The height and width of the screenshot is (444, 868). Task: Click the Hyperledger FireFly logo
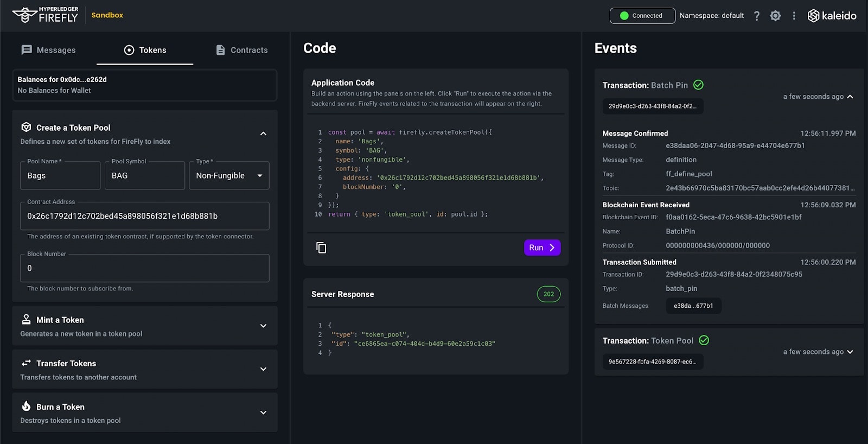pos(46,15)
